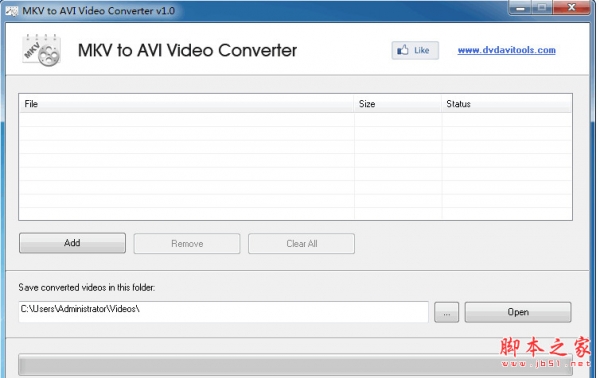Viewport: 600px width, 378px height.
Task: Click the 'Save converted videos in this folder:' label
Action: tap(87, 287)
